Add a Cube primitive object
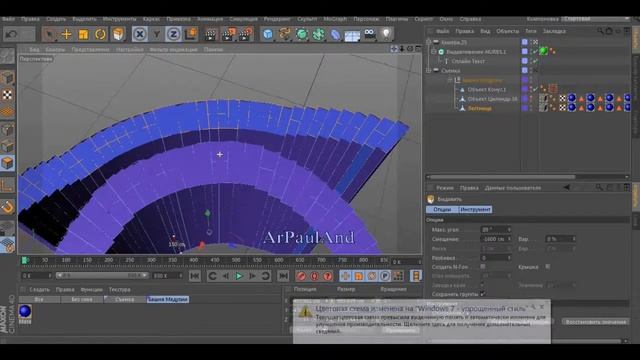Image resolution: width=640 pixels, height=360 pixels. (268, 34)
